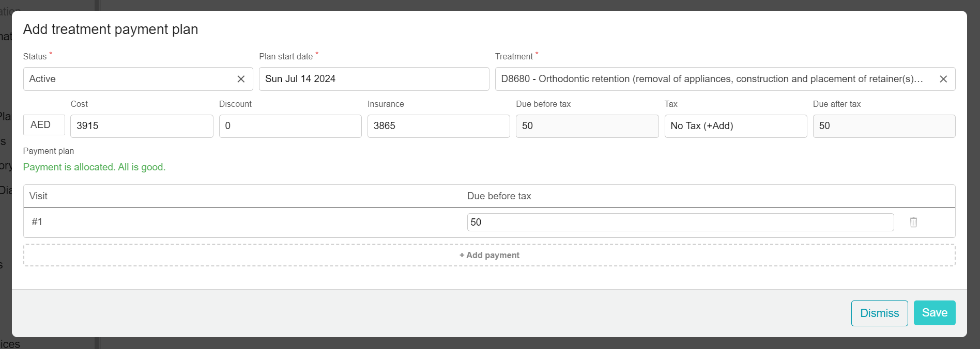980x349 pixels.
Task: Select the #1 visit row label
Action: click(x=37, y=222)
